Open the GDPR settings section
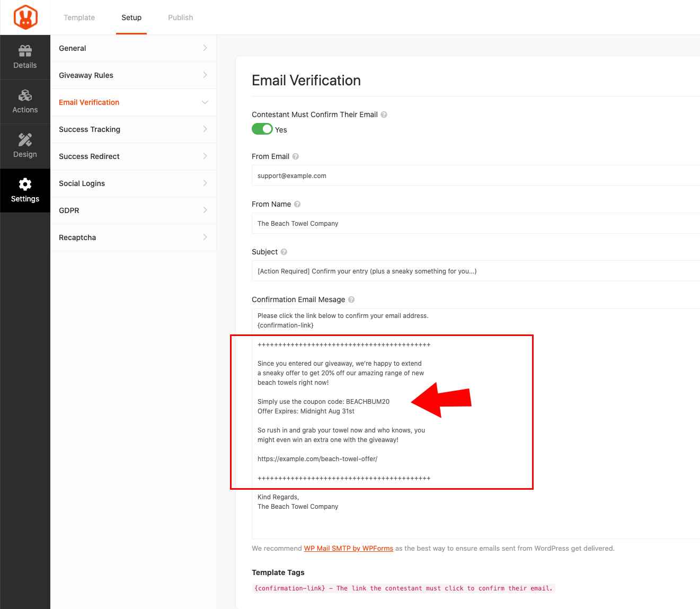The image size is (700, 609). pos(133,210)
